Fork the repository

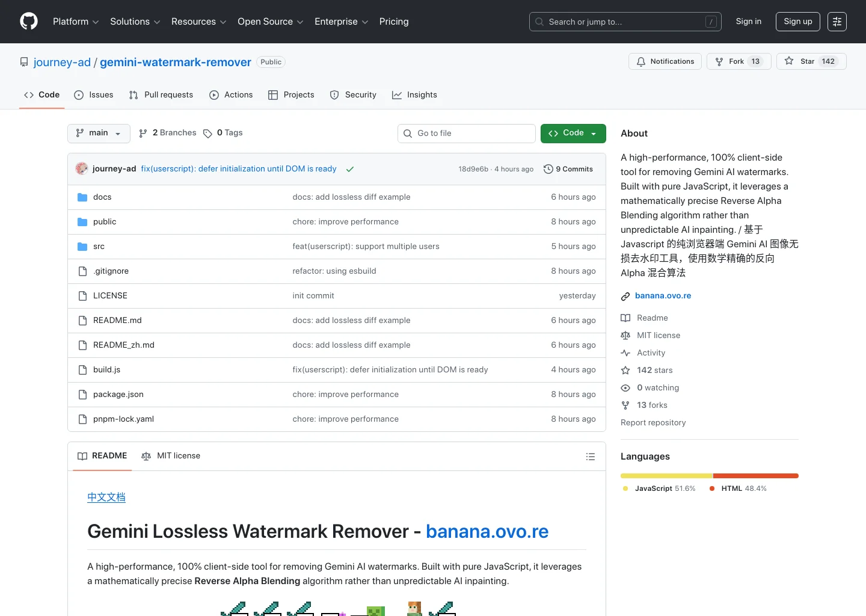click(x=739, y=61)
